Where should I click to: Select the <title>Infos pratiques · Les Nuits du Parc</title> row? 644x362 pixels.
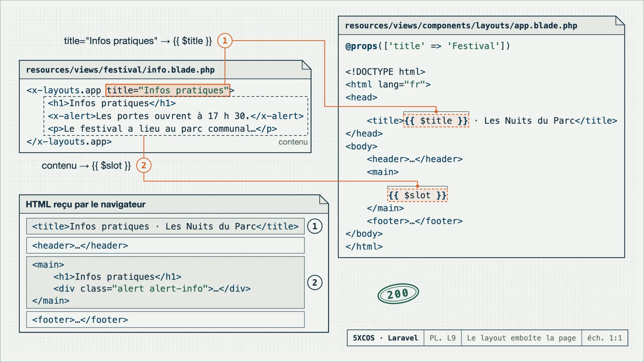coord(165,226)
